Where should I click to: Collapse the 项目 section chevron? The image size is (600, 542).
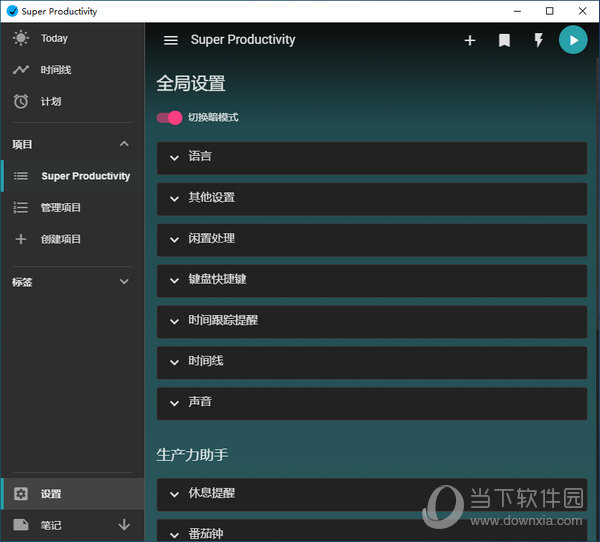124,144
